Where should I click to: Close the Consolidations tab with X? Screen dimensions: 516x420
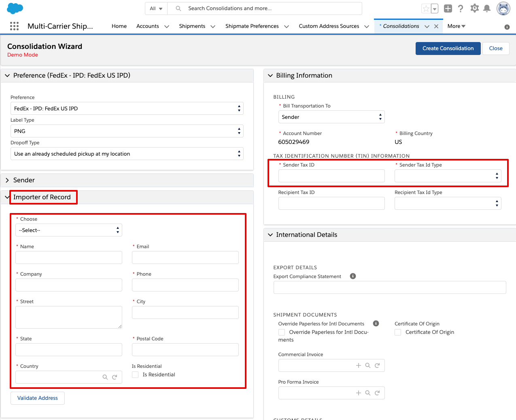click(x=436, y=26)
